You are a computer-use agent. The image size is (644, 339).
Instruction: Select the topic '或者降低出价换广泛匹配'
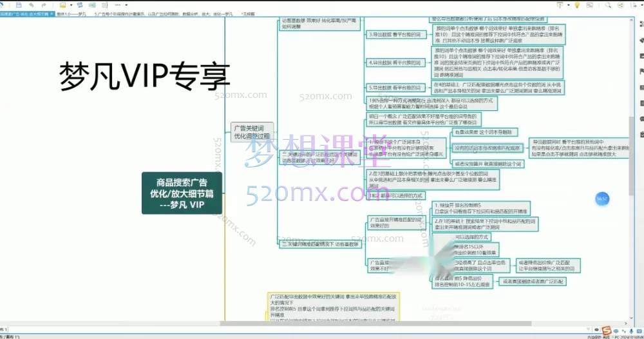547,266
